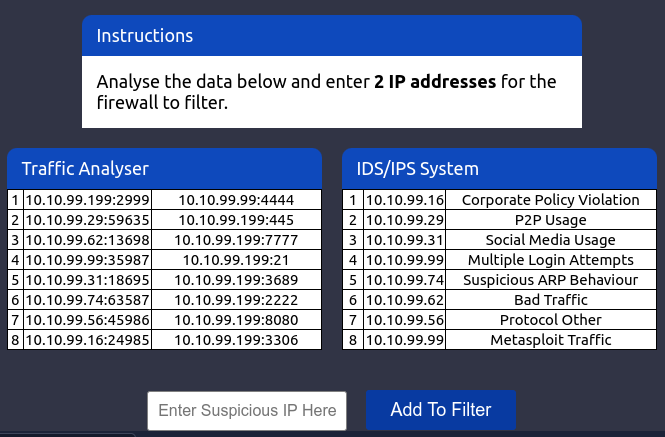665x437 pixels.
Task: Select source 10.10.99.62:13698 cell
Action: coord(87,240)
